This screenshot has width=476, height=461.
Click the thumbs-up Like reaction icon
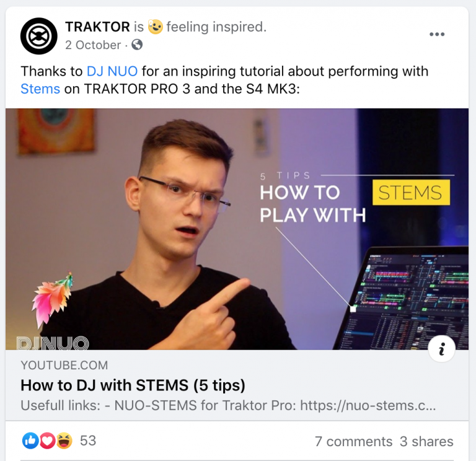[30, 441]
